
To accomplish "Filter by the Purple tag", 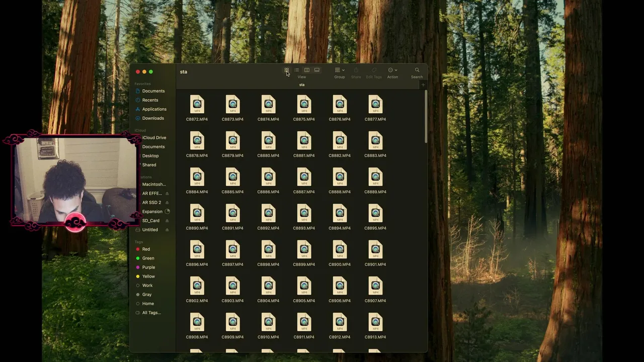I will [x=148, y=267].
